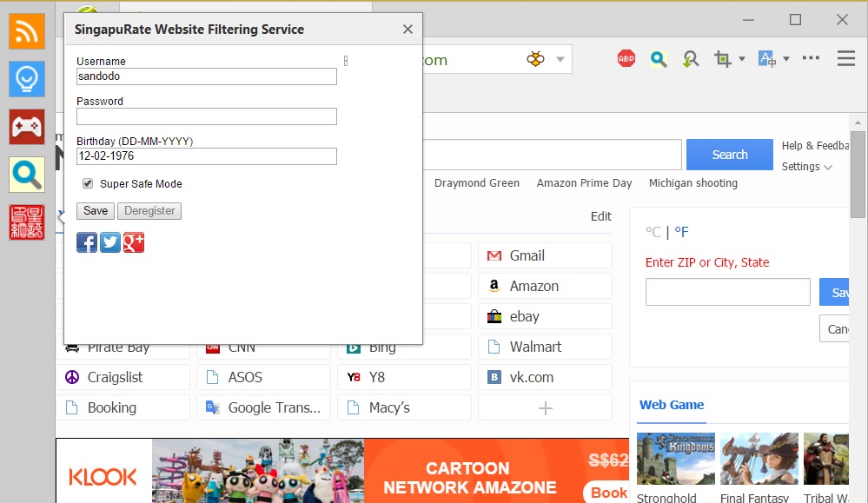Focus the Birthday input field
The height and width of the screenshot is (503, 868).
pyautogui.click(x=207, y=156)
